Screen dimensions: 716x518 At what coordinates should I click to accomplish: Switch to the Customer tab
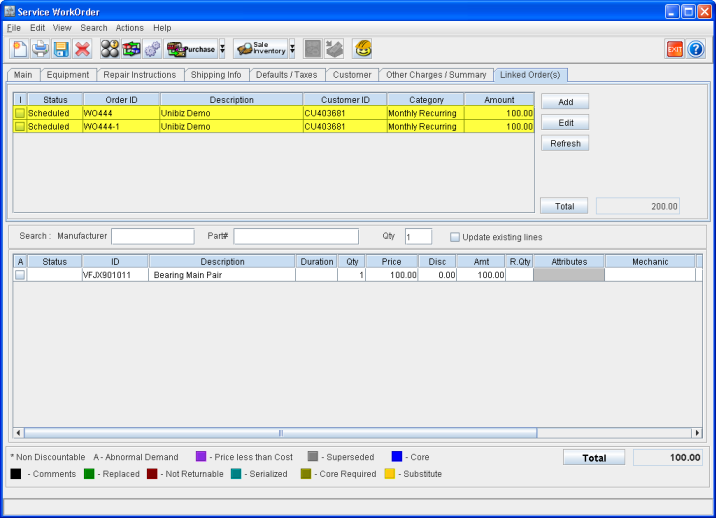point(352,75)
